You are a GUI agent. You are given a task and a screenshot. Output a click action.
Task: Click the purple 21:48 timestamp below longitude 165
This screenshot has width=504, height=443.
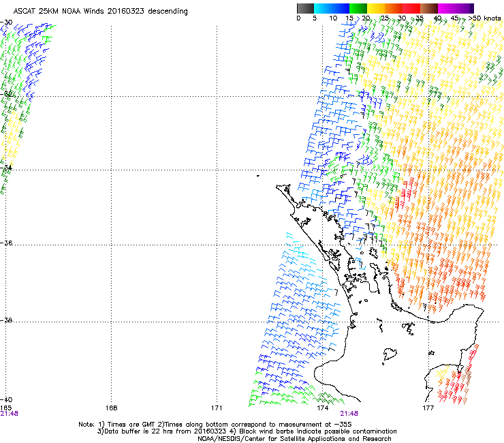9,414
